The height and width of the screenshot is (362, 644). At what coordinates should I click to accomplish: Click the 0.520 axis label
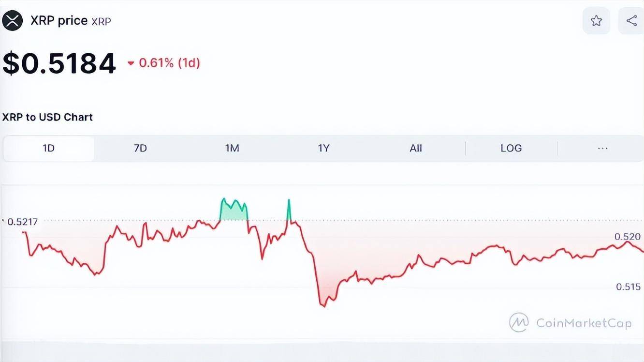coord(628,237)
